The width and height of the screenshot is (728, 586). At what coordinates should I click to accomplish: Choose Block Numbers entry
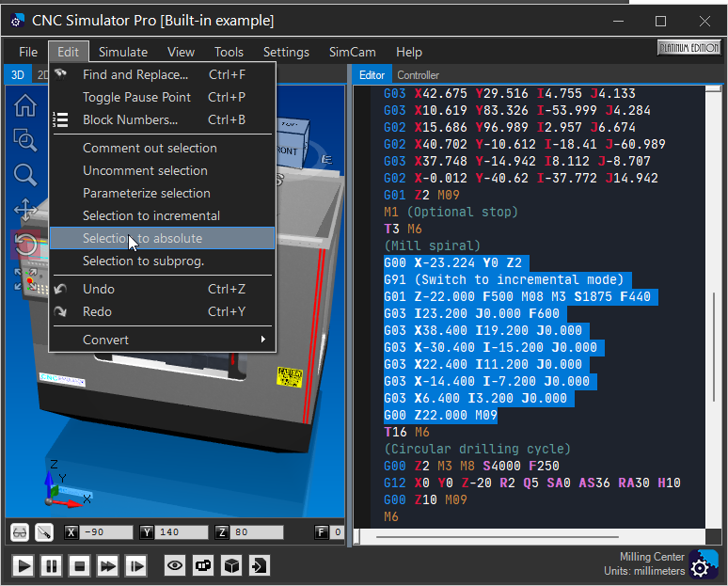pyautogui.click(x=162, y=119)
